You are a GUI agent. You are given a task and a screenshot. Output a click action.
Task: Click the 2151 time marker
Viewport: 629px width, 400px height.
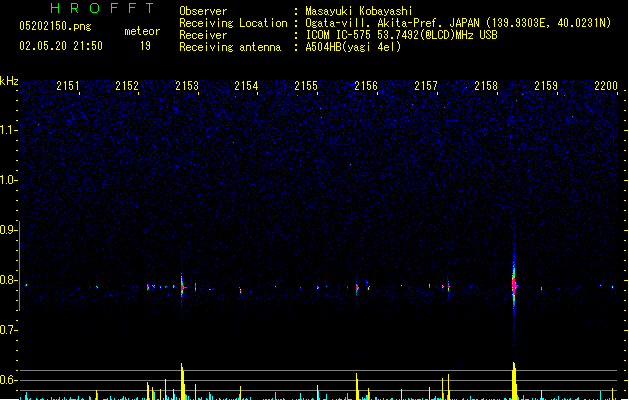(68, 86)
